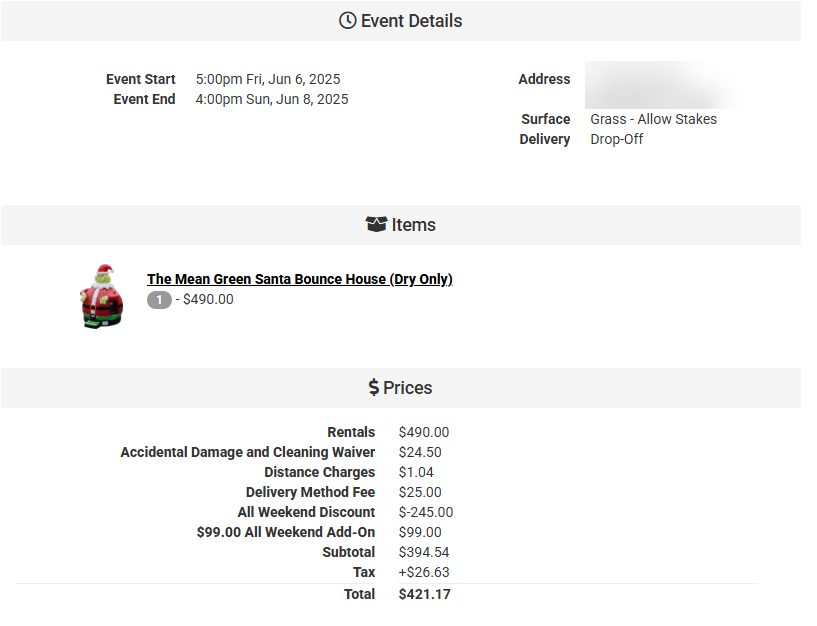Click the clock icon beside Event Details
The image size is (817, 626).
point(348,21)
